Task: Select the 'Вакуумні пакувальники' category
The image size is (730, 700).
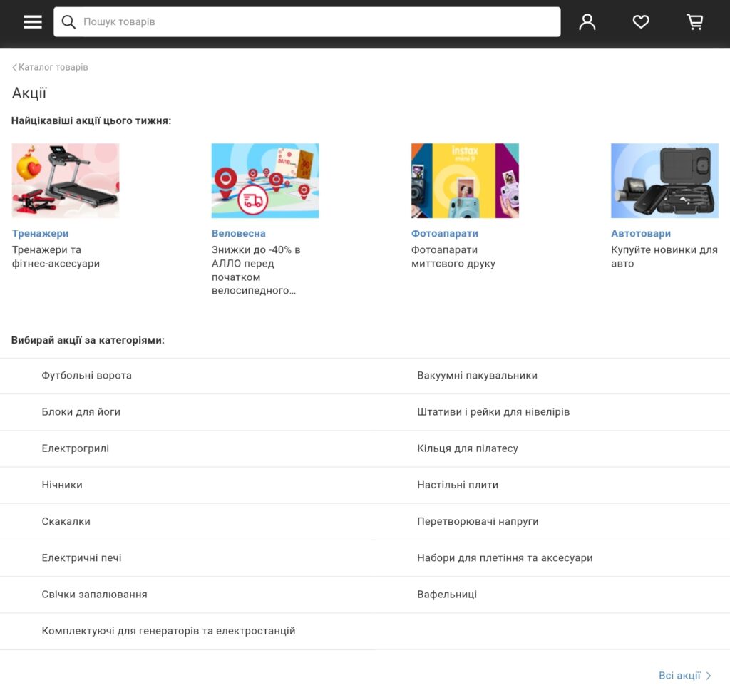Action: coord(477,375)
